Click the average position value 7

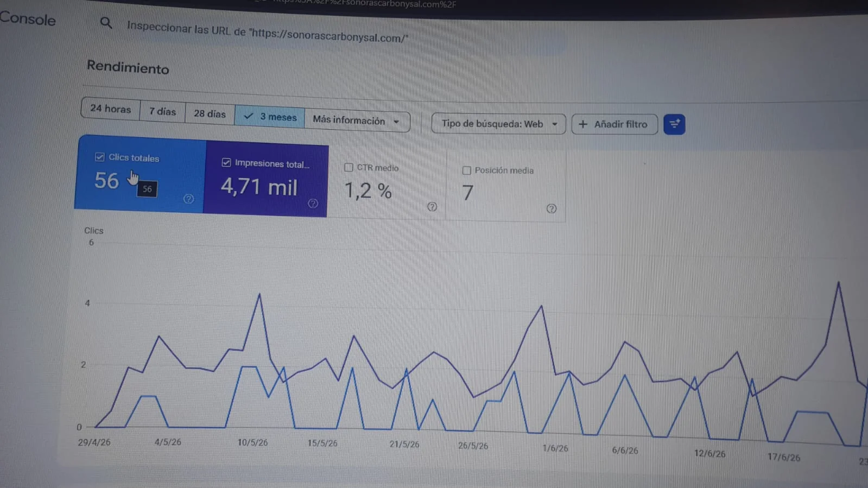[467, 193]
